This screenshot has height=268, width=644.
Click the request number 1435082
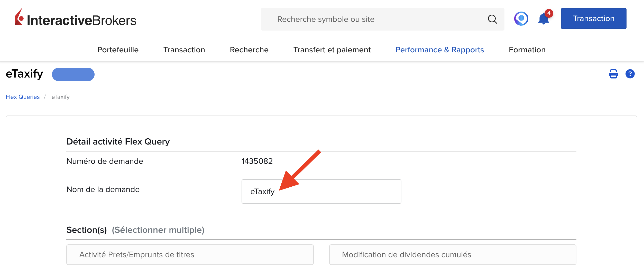(x=257, y=161)
